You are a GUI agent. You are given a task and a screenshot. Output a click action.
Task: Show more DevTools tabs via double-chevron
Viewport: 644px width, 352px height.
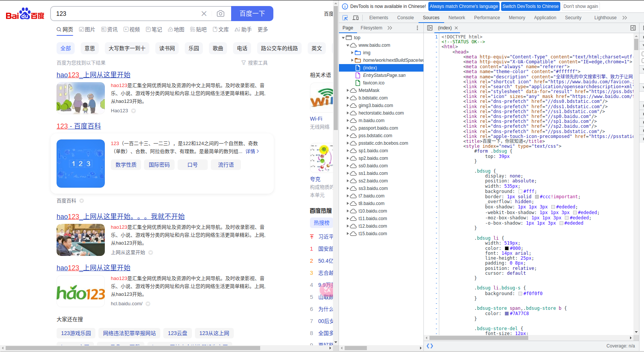pyautogui.click(x=625, y=18)
